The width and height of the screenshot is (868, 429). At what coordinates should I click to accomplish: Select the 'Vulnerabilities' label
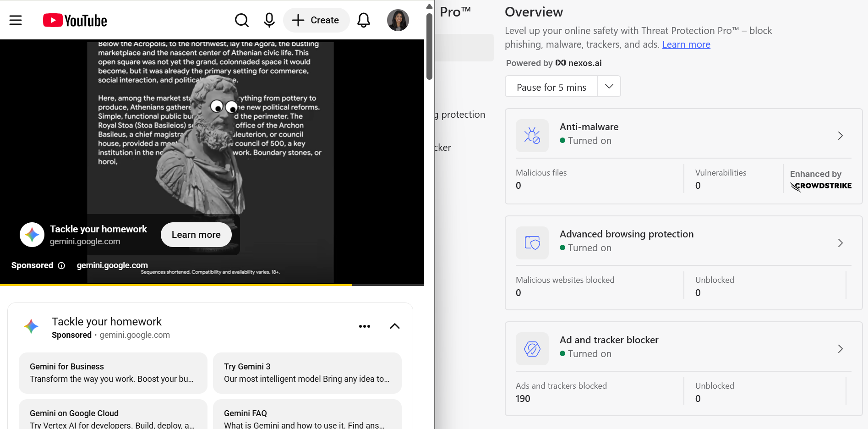[721, 173]
